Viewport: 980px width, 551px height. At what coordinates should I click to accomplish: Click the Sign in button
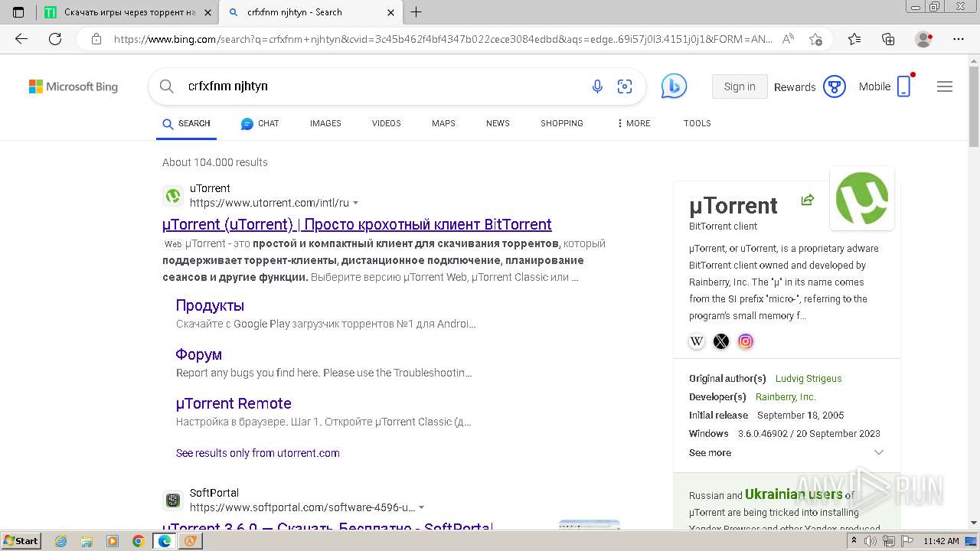click(740, 86)
